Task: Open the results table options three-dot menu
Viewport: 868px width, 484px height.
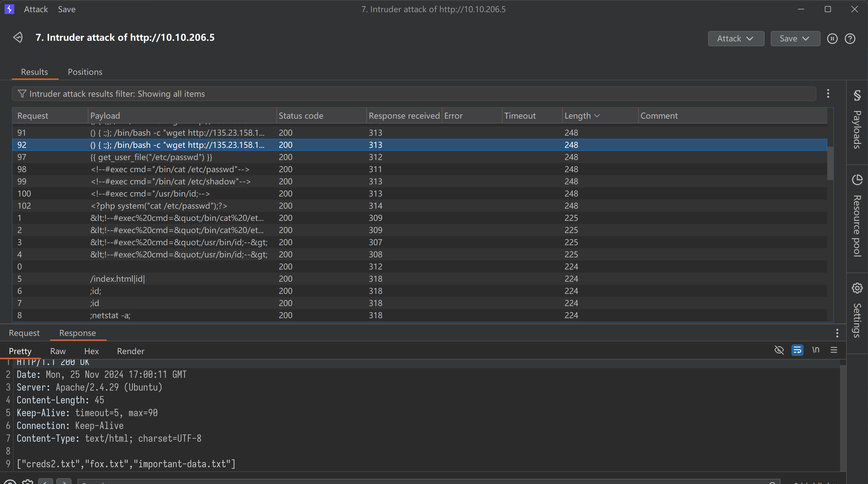Action: 828,94
